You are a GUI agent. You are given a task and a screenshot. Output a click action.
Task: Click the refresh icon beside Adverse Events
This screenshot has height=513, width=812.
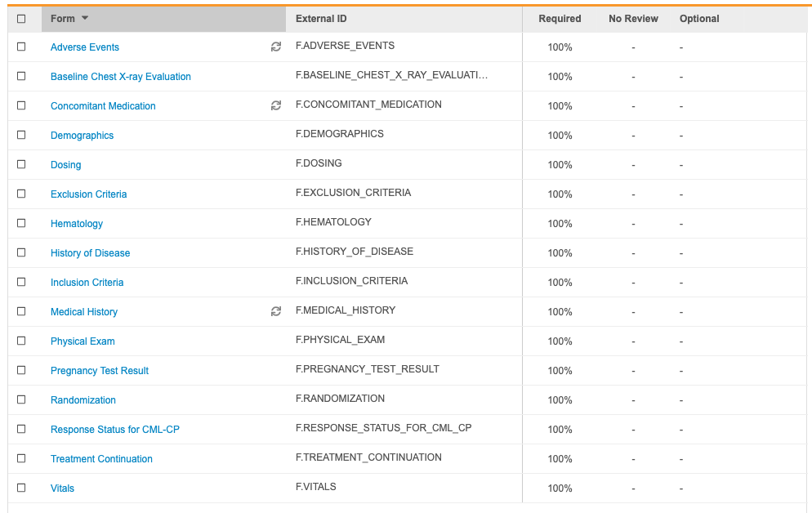pyautogui.click(x=276, y=47)
